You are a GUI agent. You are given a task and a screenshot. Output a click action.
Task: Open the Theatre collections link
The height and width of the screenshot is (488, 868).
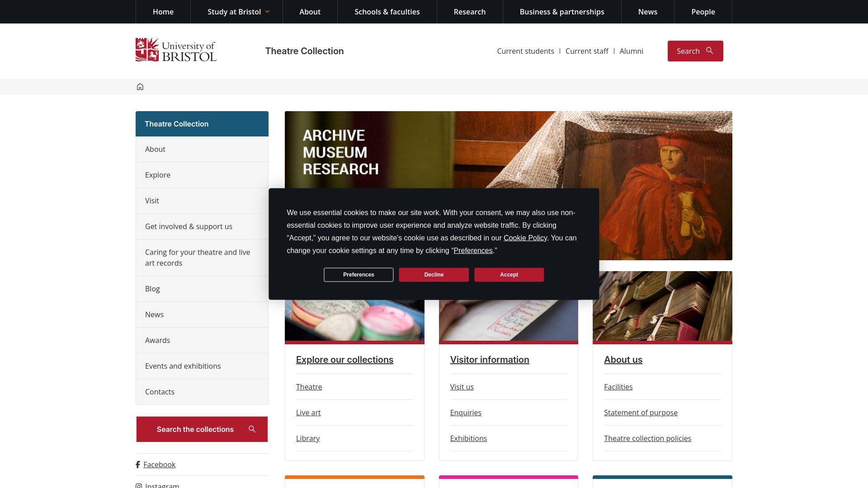tap(309, 387)
